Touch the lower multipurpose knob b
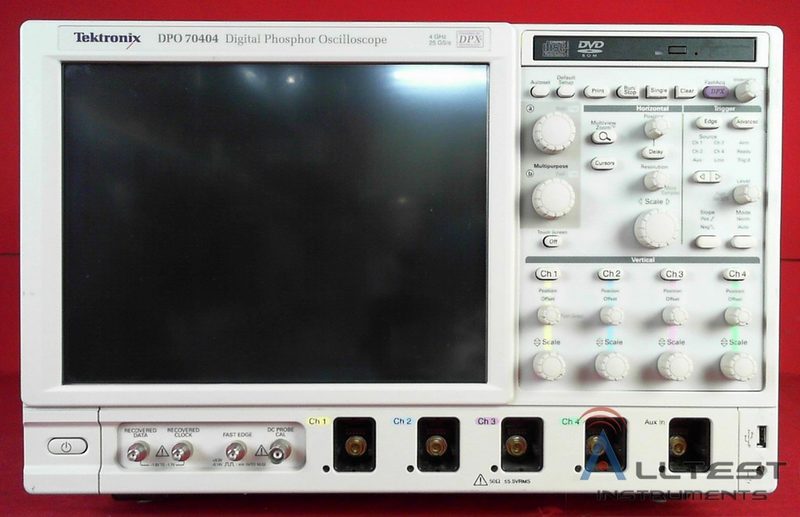This screenshot has height=517, width=800. [x=554, y=198]
